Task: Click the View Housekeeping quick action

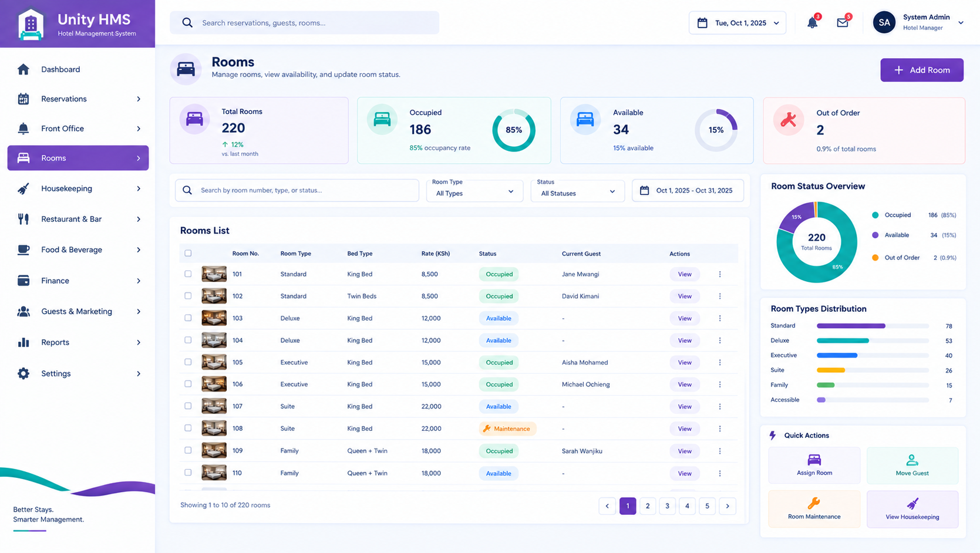Action: [912, 509]
